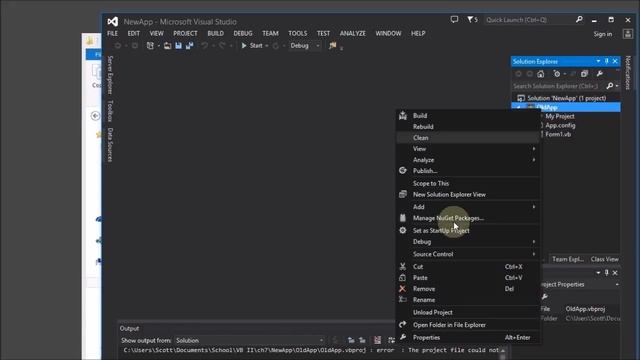Click the Find in Files toolbar icon
The image size is (640, 360).
[x=333, y=46]
